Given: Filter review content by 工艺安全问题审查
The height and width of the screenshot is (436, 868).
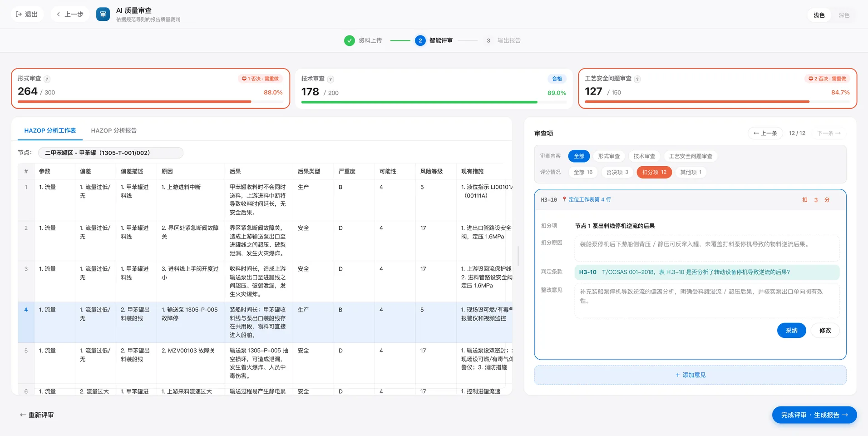Looking at the screenshot, I should tap(690, 156).
